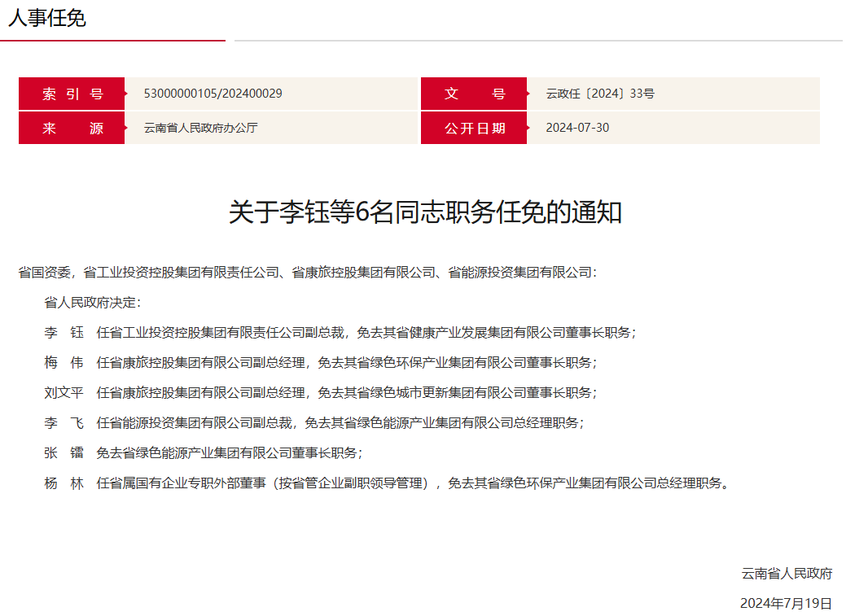Screen dimensions: 846x616
Task: Click the 人事任免 section heading
Action: pos(47,19)
